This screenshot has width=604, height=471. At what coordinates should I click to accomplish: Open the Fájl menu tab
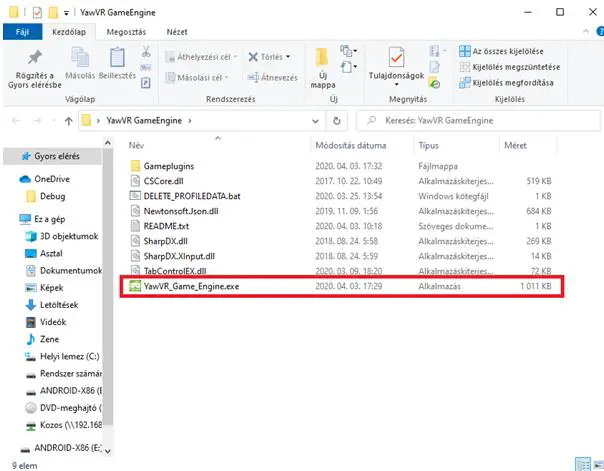(22, 32)
